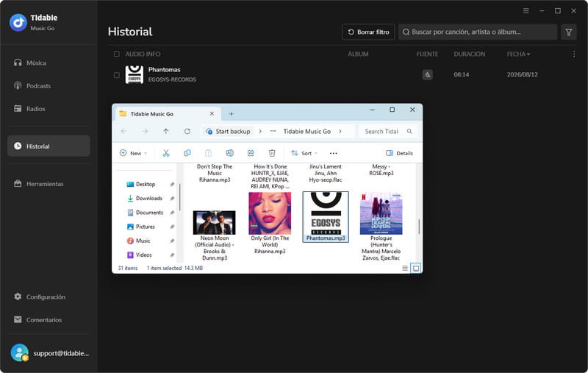Refresh the File Explorer folder
This screenshot has height=373, width=588.
[187, 131]
